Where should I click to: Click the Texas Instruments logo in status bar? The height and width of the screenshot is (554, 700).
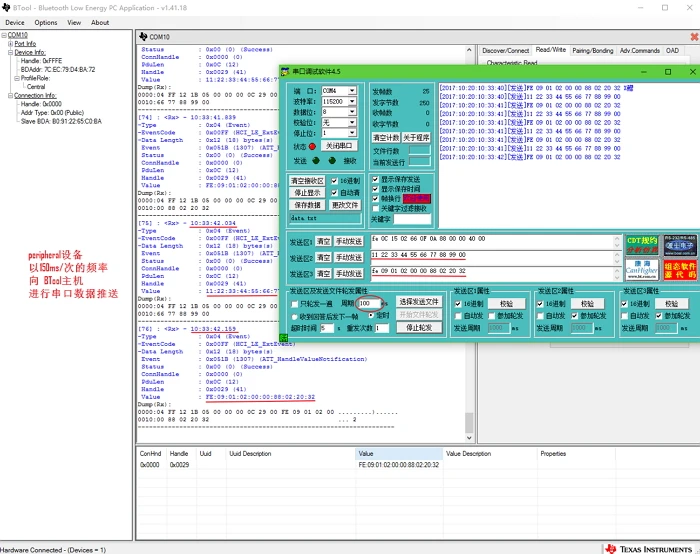[649, 549]
